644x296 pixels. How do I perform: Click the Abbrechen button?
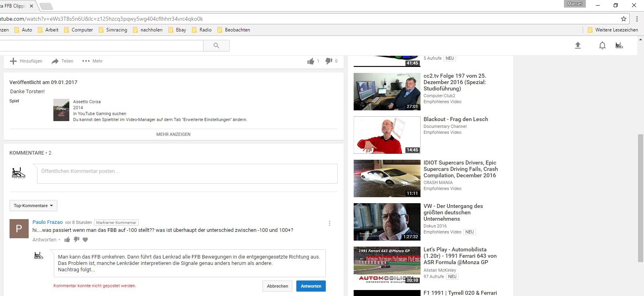278,286
